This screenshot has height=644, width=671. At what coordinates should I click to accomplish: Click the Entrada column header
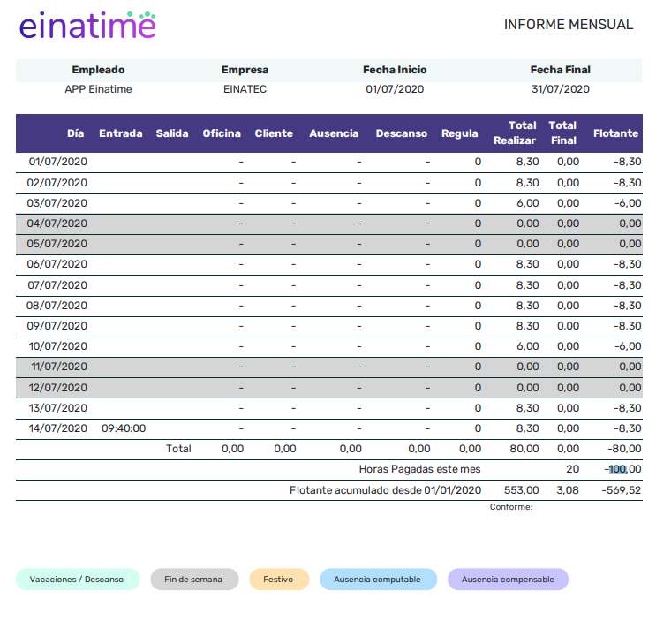120,133
